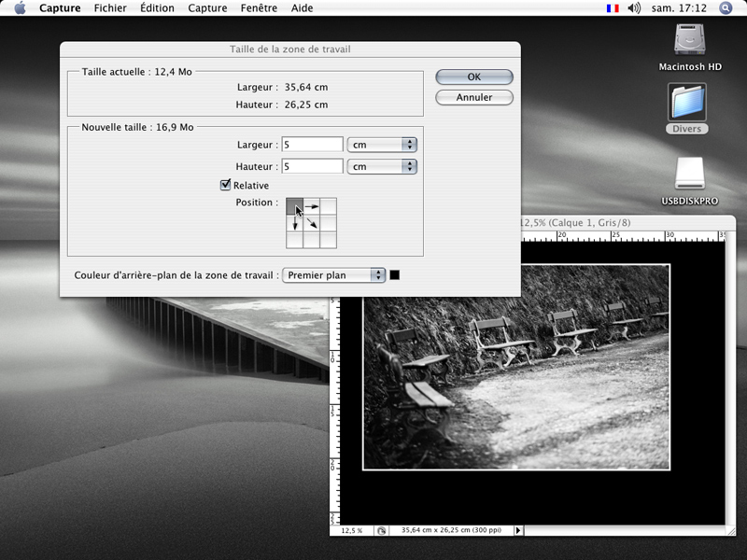747x560 pixels.
Task: Select the top-left anchor square in Position grid
Action: [294, 206]
